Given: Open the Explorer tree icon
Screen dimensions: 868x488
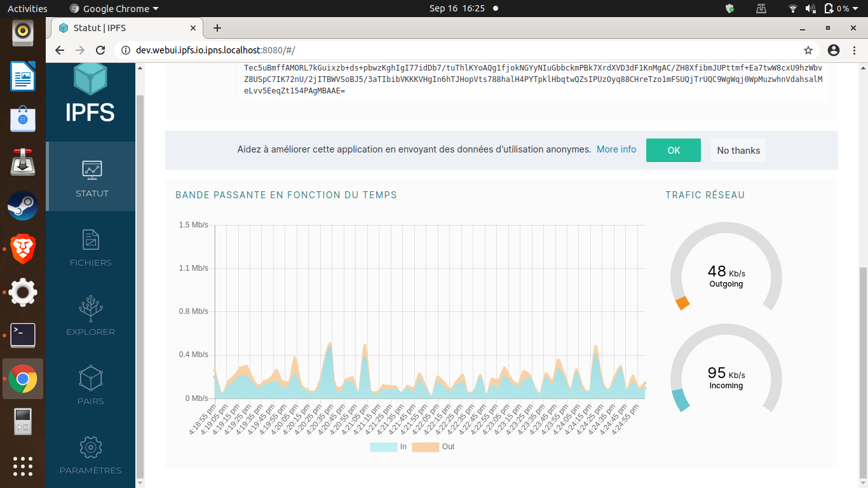Looking at the screenshot, I should pos(91,308).
